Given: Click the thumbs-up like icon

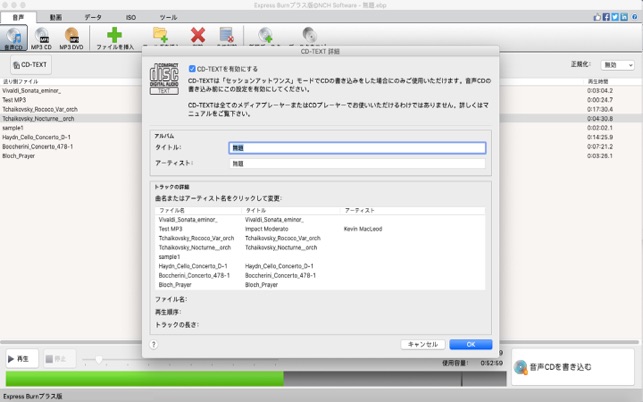Looking at the screenshot, I should [x=597, y=17].
